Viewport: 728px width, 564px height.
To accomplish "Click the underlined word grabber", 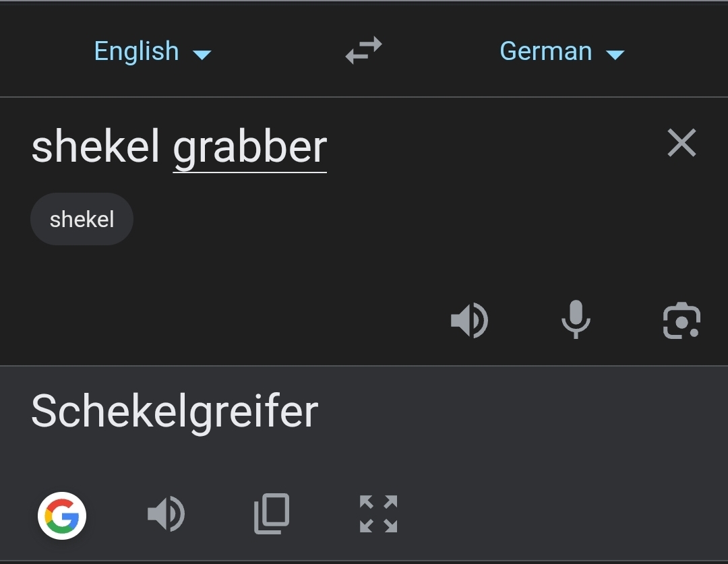I will click(249, 147).
